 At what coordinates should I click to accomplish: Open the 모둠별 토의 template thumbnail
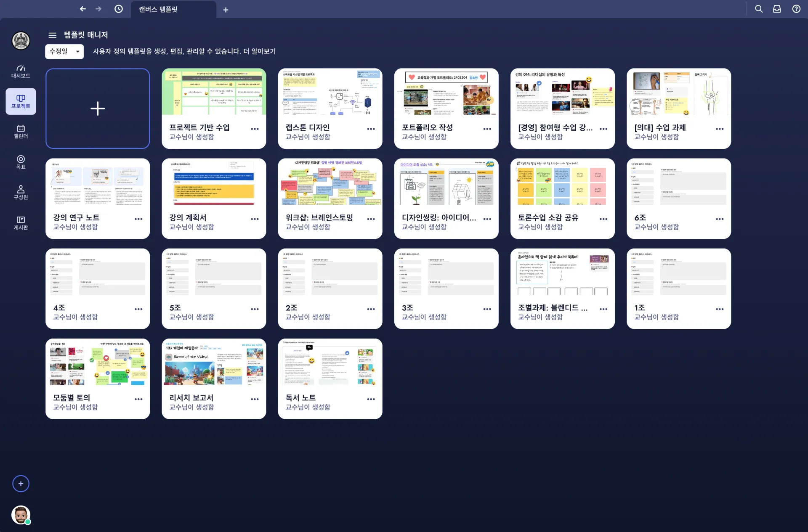(x=98, y=362)
